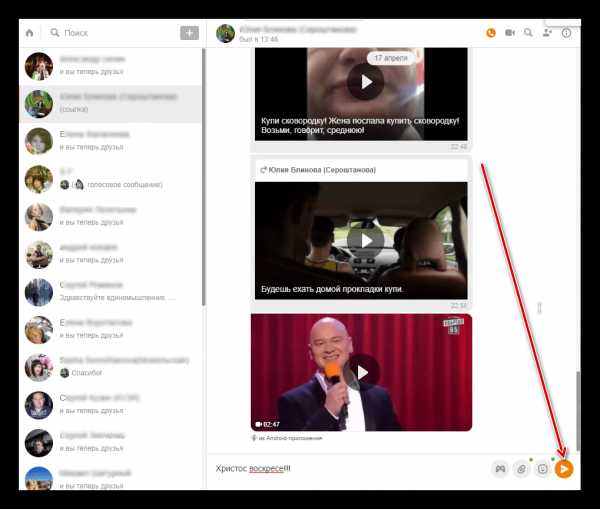Go to the home page icon
Image resolution: width=600 pixels, height=509 pixels.
29,33
